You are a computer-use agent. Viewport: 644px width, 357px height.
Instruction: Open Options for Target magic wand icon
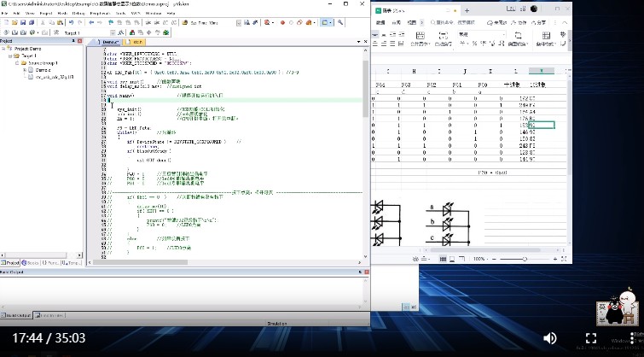121,32
